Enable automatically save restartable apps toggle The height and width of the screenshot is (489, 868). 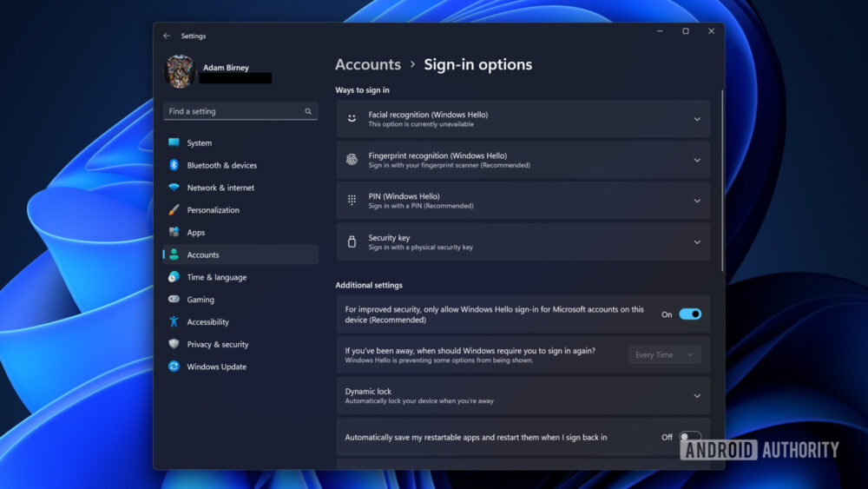690,437
